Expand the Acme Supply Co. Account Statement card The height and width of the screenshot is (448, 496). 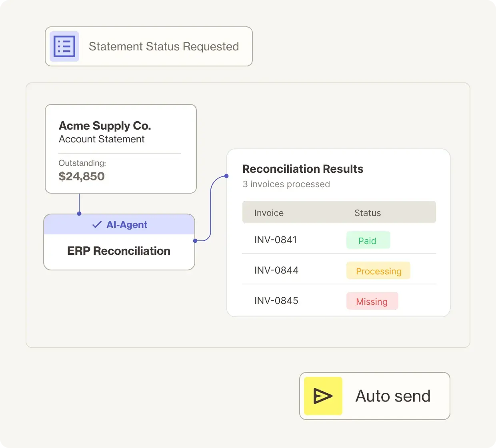pyautogui.click(x=120, y=148)
